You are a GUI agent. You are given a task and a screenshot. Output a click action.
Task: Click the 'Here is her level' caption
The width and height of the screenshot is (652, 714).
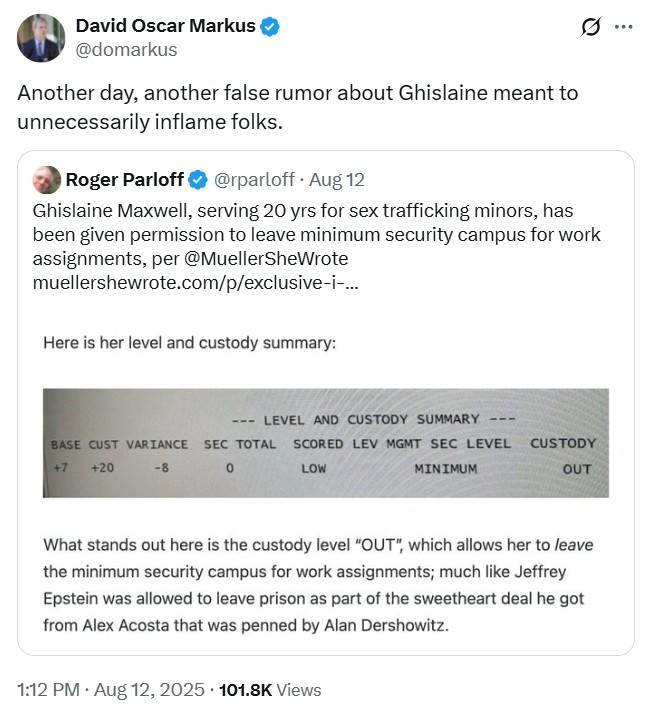[189, 342]
